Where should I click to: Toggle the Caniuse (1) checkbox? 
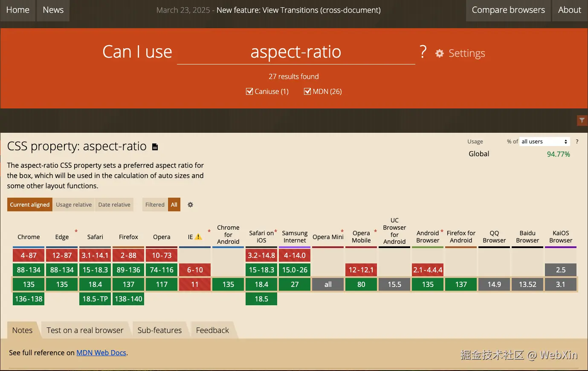click(x=249, y=91)
